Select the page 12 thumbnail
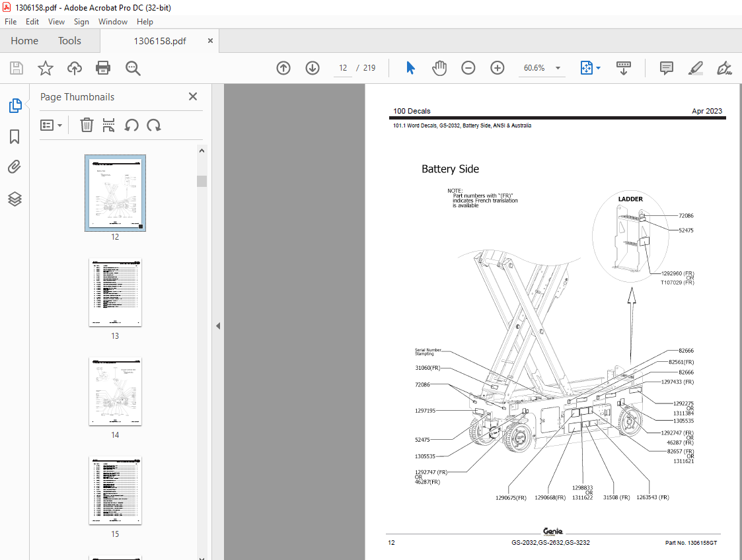Viewport: 742px width, 560px height. tap(115, 193)
